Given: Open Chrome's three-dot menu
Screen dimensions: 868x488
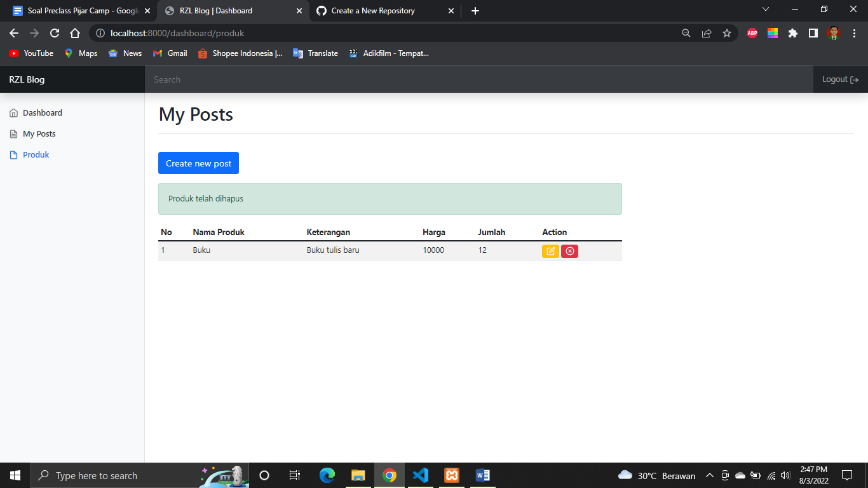Looking at the screenshot, I should [x=855, y=33].
